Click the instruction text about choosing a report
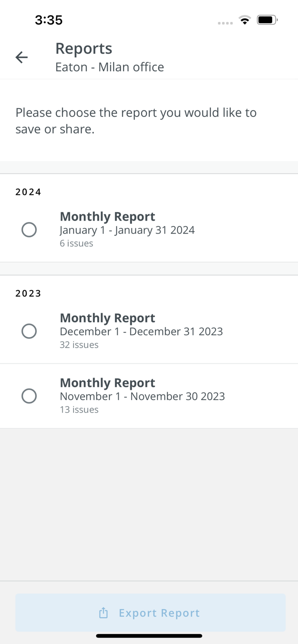 136,121
